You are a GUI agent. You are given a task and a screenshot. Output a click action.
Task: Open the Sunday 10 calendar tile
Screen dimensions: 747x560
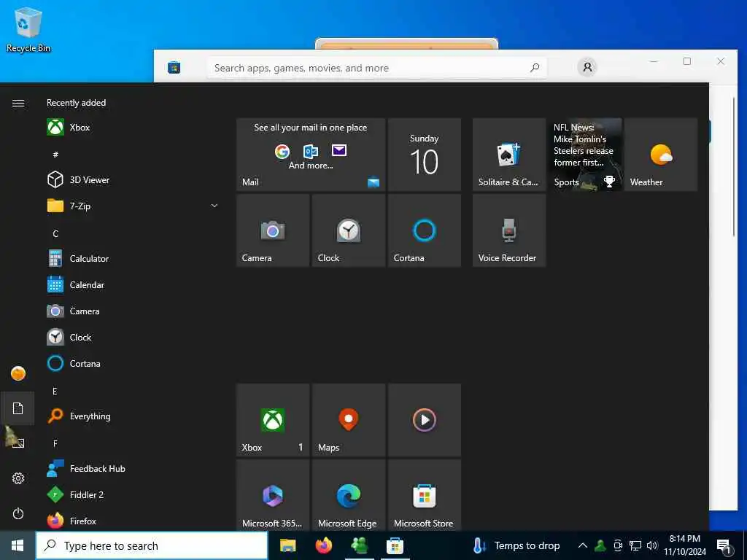click(x=425, y=155)
